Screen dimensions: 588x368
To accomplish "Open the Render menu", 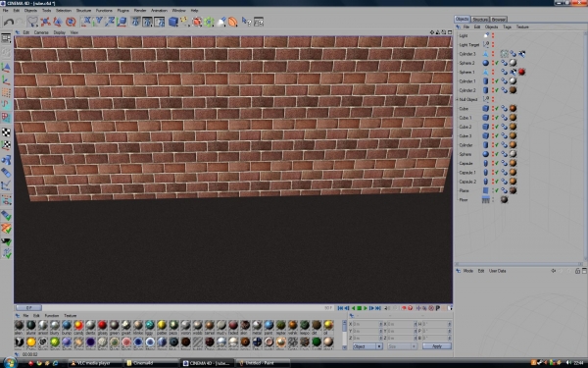I will pos(140,11).
